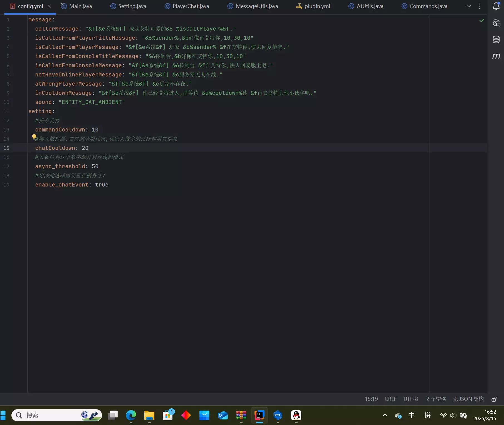The width and height of the screenshot is (504, 425).
Task: Switch to AtUtils.java tab
Action: [x=366, y=6]
